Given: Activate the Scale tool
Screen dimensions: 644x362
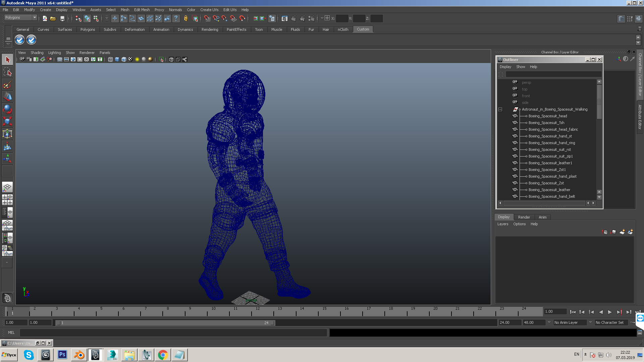Looking at the screenshot, I should click(x=7, y=121).
